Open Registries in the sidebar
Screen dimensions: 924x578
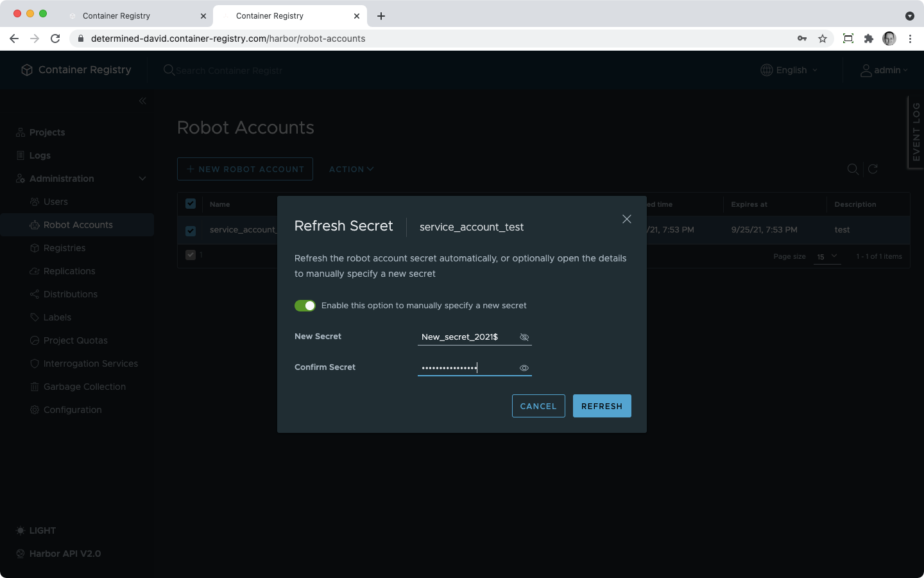(x=64, y=248)
